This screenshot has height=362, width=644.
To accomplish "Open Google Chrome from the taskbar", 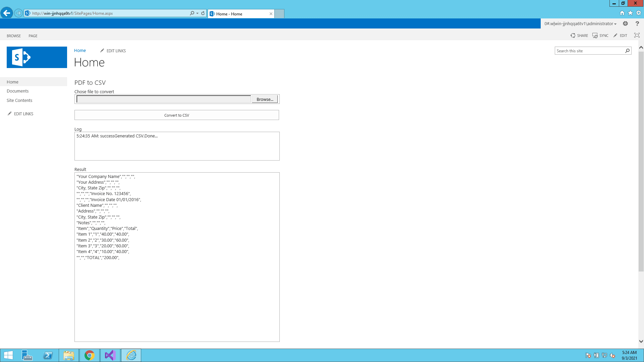I will (x=89, y=355).
